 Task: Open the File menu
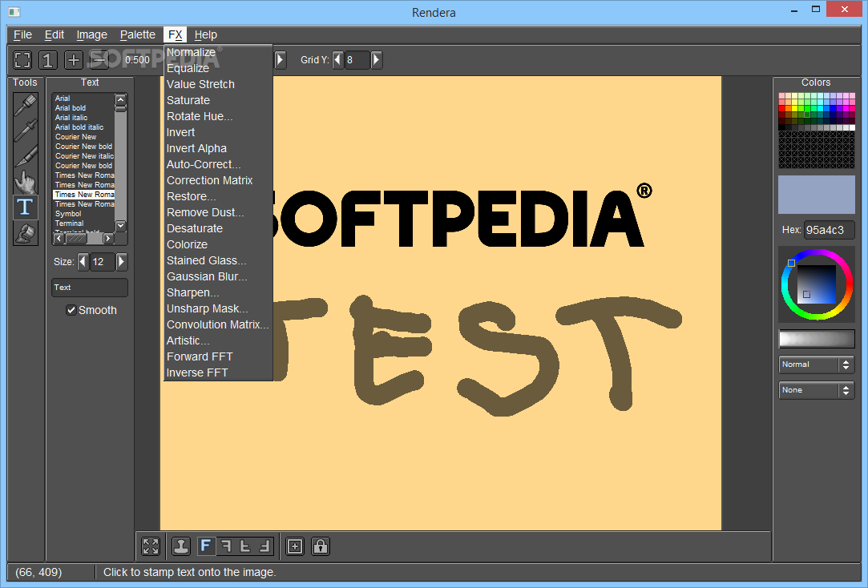(x=22, y=35)
